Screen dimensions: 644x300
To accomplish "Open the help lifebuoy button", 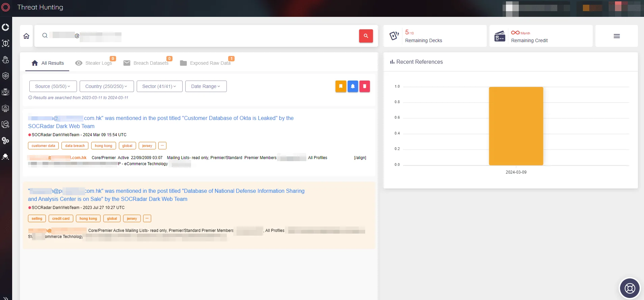I will (630, 288).
